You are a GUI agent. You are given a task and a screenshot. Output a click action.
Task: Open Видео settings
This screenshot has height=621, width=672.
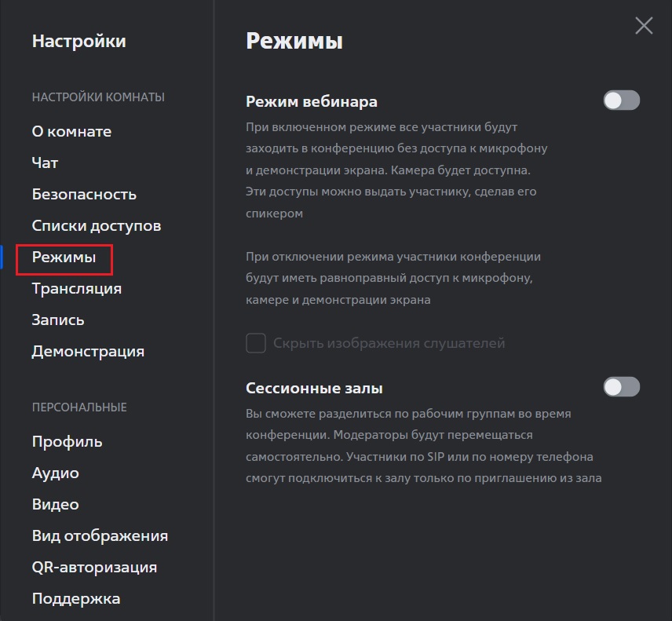coord(55,505)
